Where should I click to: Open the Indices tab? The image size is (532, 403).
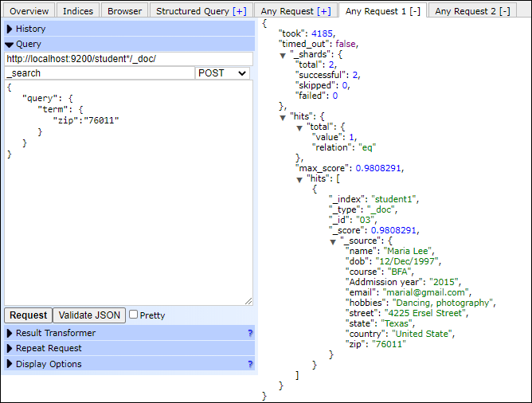(78, 11)
